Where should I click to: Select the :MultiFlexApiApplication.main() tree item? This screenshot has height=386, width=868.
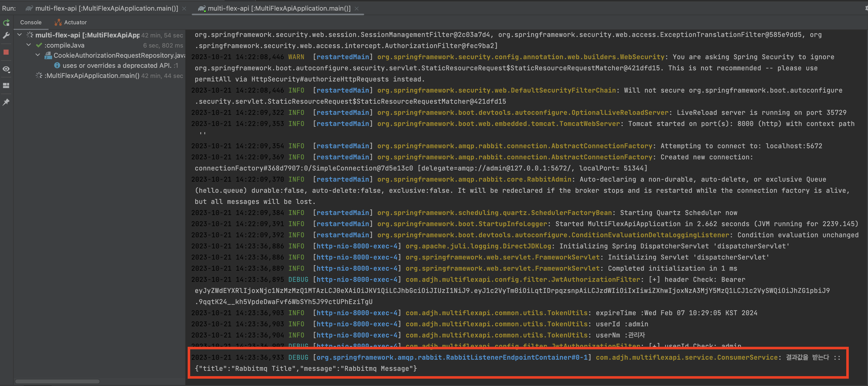click(92, 76)
